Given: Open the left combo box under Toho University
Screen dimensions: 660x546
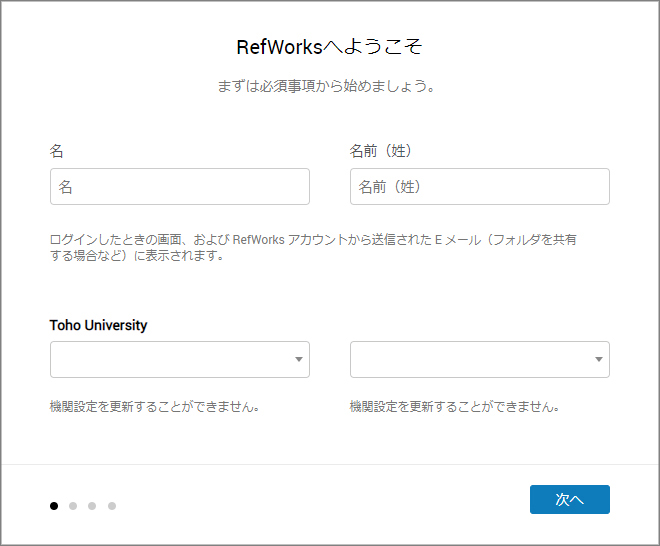Looking at the screenshot, I should coord(180,360).
